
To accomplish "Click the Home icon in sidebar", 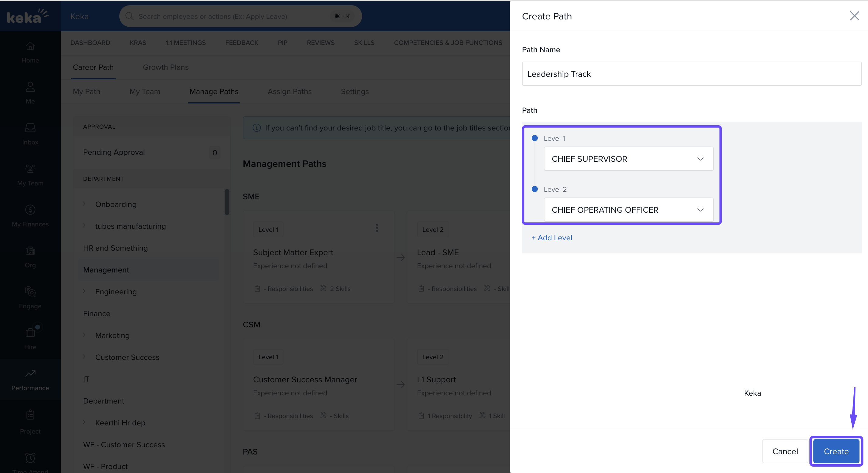I will pos(30,46).
